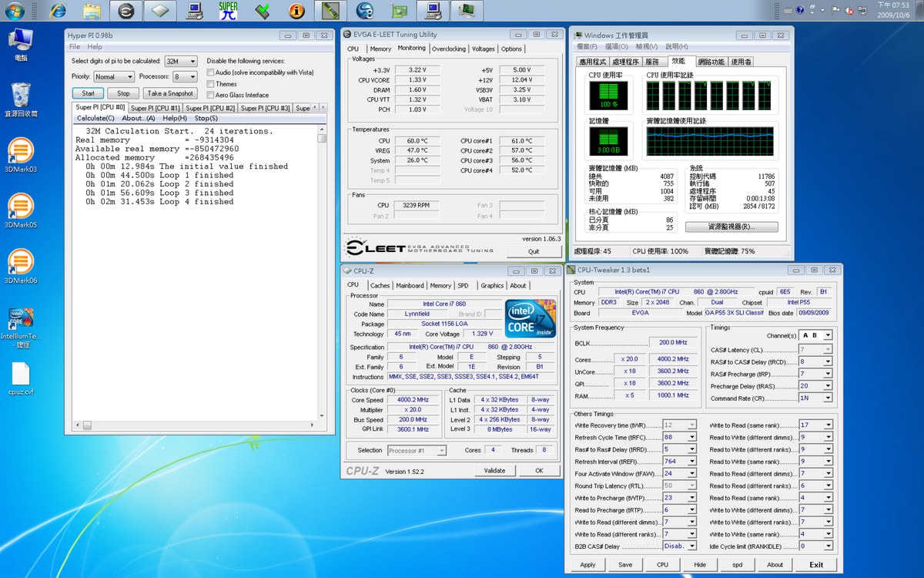Click the Processor #1 Selection box in CPU-Z
The width and height of the screenshot is (924, 578).
(417, 450)
